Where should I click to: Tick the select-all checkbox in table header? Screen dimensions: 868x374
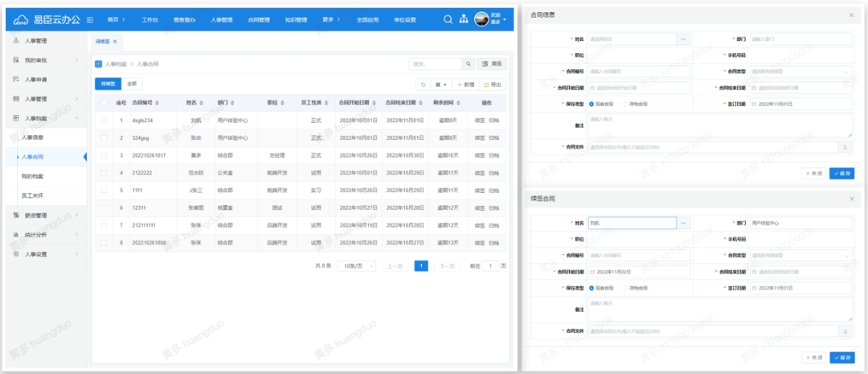[x=104, y=103]
